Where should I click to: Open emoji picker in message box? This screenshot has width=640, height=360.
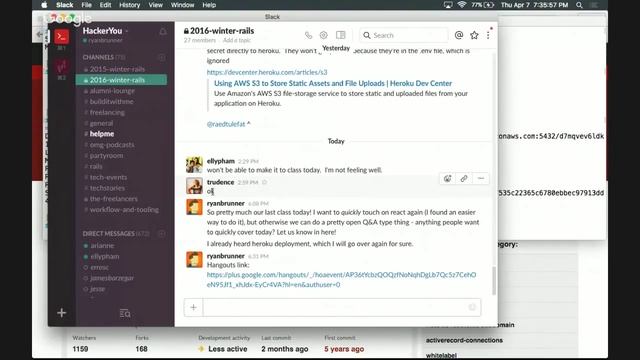(472, 307)
